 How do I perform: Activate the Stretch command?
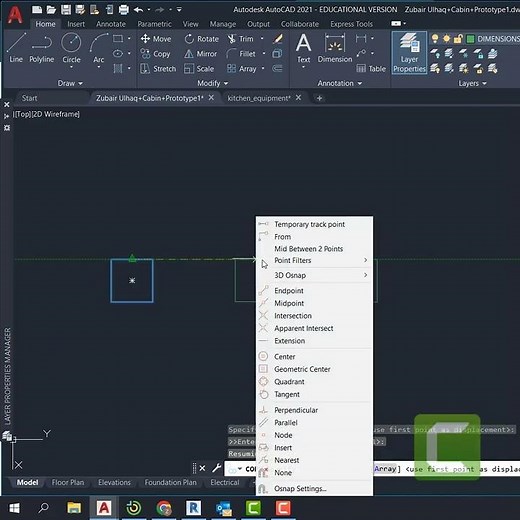(158, 69)
